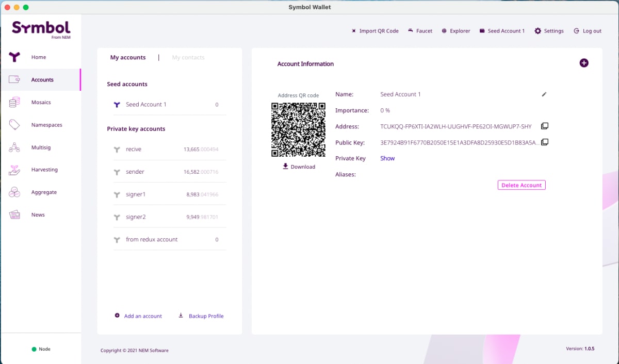This screenshot has height=364, width=619.
Task: Open Namespaces from the sidebar menu
Action: pyautogui.click(x=46, y=125)
